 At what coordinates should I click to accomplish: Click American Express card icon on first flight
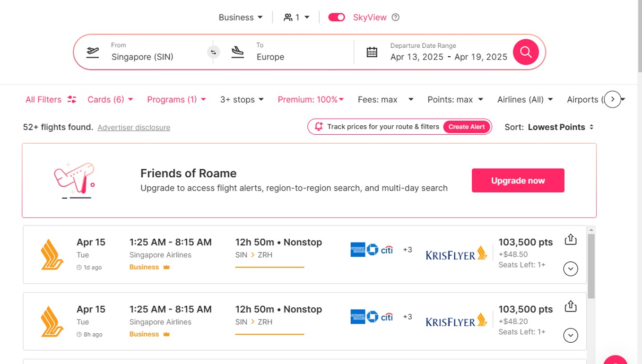click(357, 250)
